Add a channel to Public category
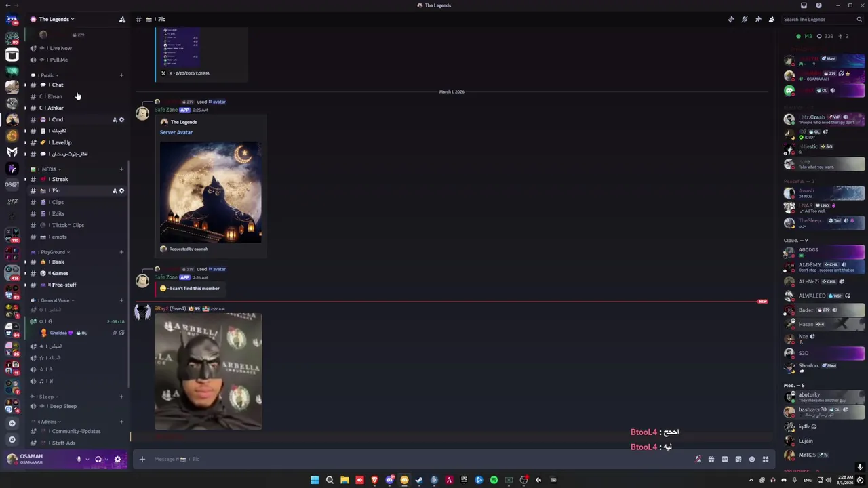 (121, 75)
